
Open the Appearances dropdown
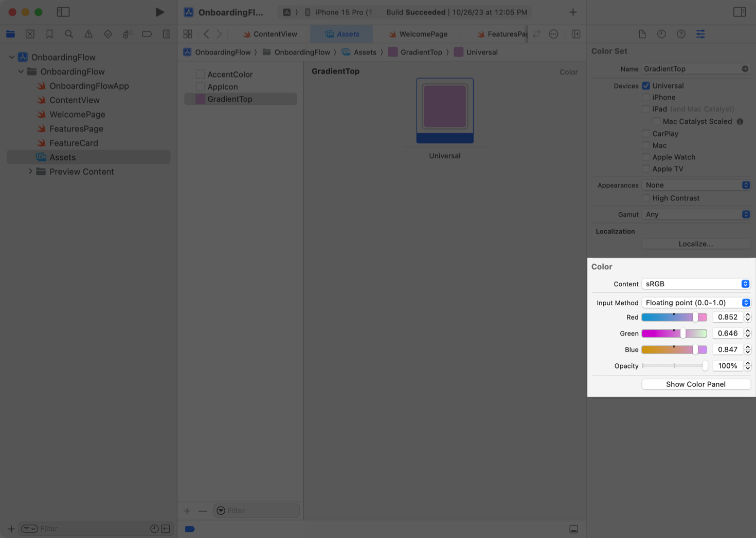[x=697, y=184]
